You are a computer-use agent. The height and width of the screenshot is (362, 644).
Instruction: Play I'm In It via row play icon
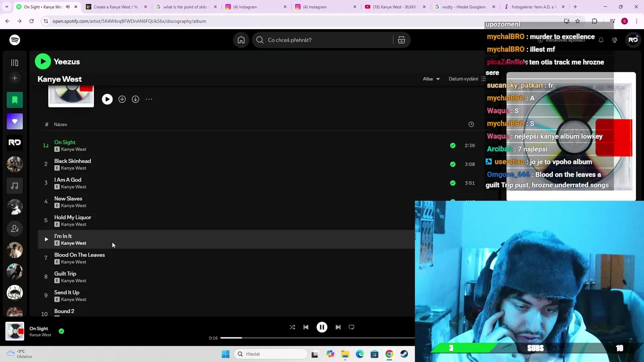coord(46,239)
